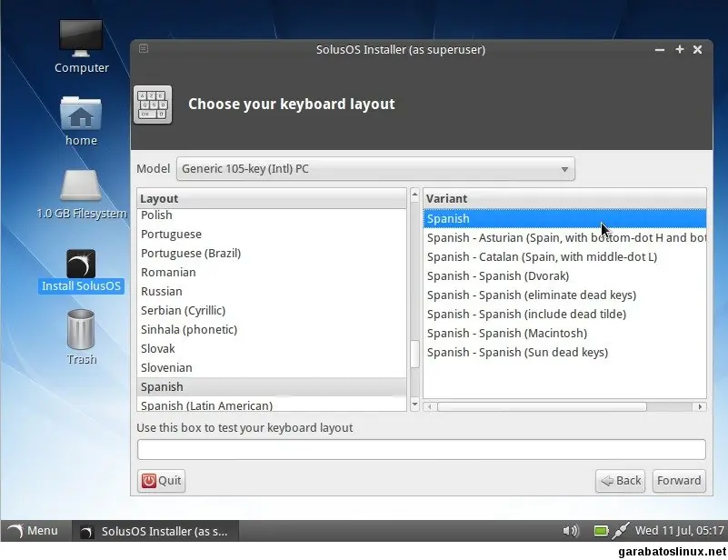Open the network connection tray icon

pos(620,530)
